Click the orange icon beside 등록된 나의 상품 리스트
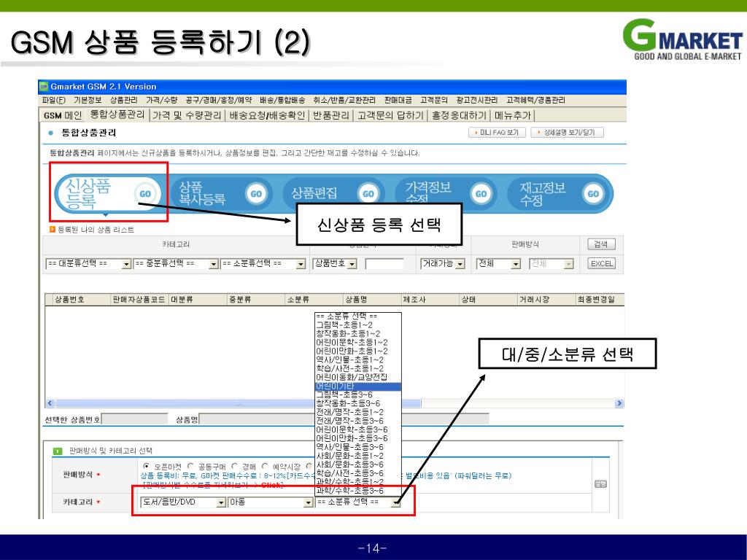The width and height of the screenshot is (747, 560). coord(53,230)
